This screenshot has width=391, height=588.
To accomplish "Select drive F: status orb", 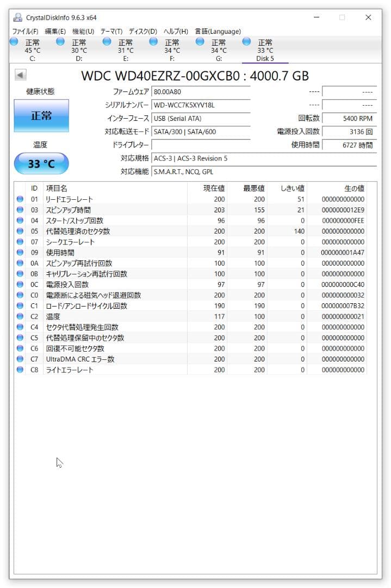I will click(153, 41).
